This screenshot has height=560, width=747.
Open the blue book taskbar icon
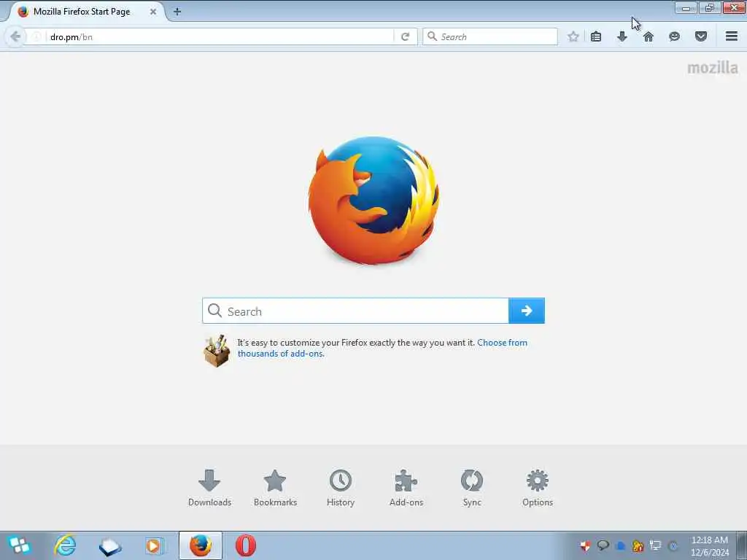[110, 547]
